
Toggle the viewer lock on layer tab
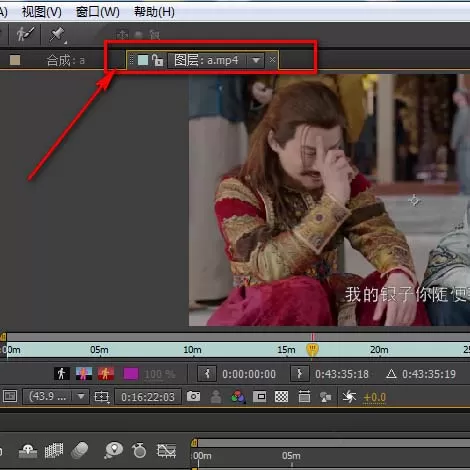pyautogui.click(x=157, y=60)
